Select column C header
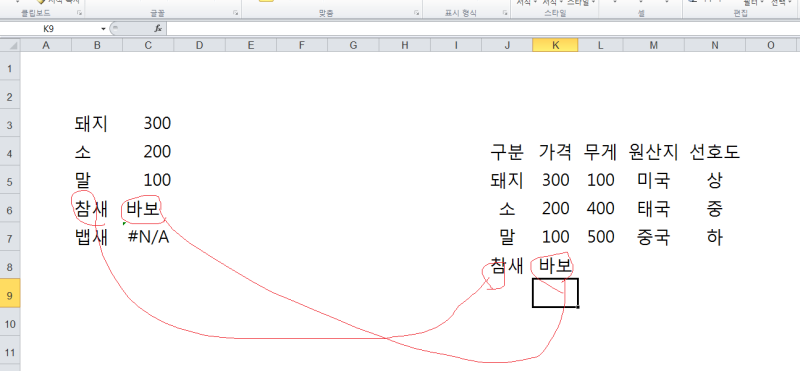 [148, 45]
